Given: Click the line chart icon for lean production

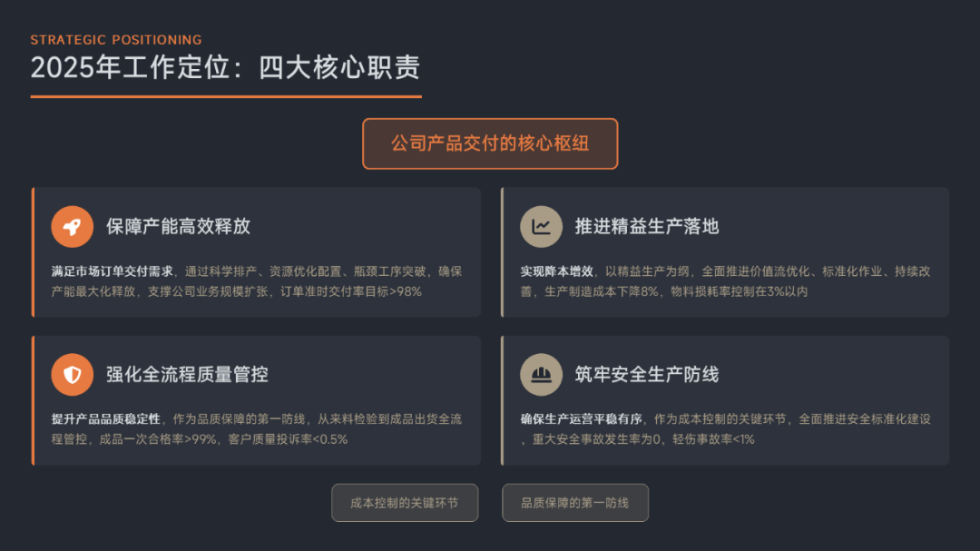Looking at the screenshot, I should click(542, 227).
